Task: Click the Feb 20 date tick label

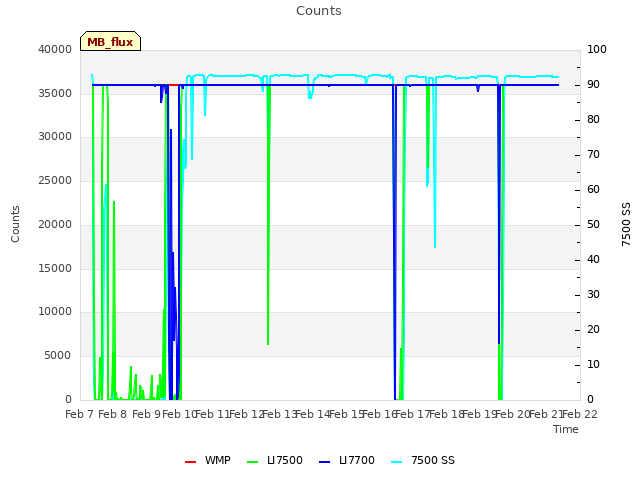Action: click(x=513, y=415)
